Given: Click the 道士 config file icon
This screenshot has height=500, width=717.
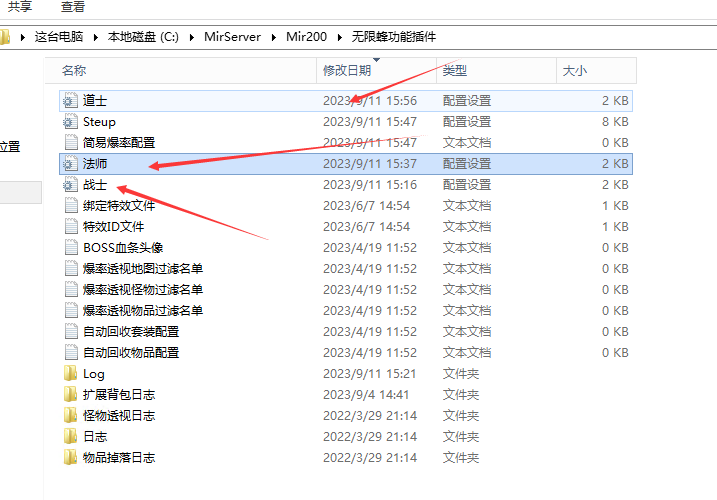Looking at the screenshot, I should tap(69, 101).
